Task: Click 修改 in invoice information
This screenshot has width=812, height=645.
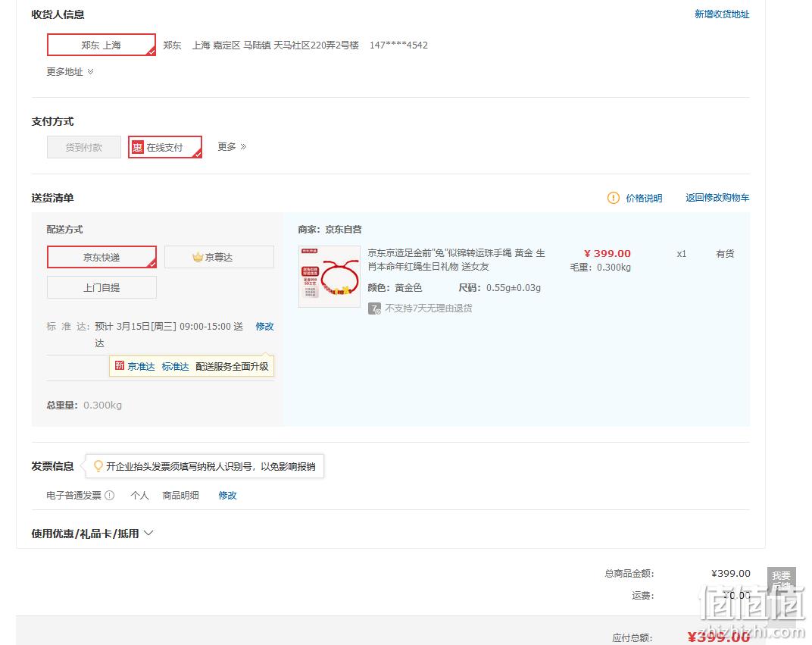Action: [x=227, y=495]
